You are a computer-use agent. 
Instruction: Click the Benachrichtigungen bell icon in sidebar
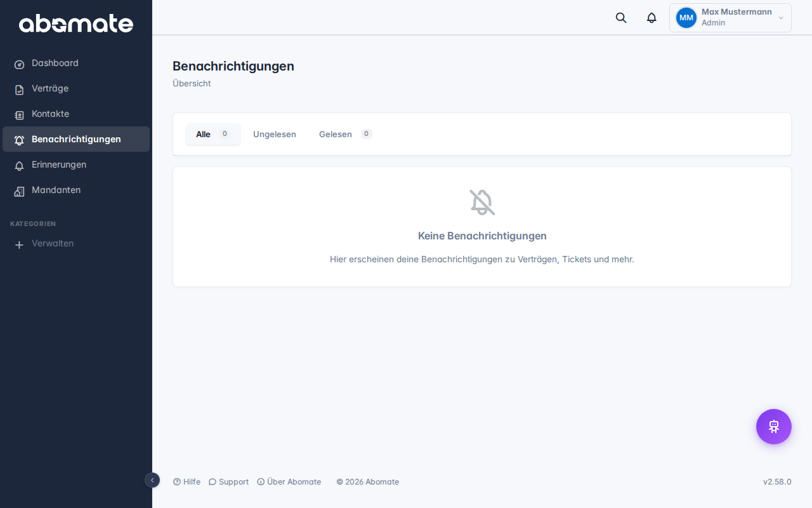pos(19,139)
